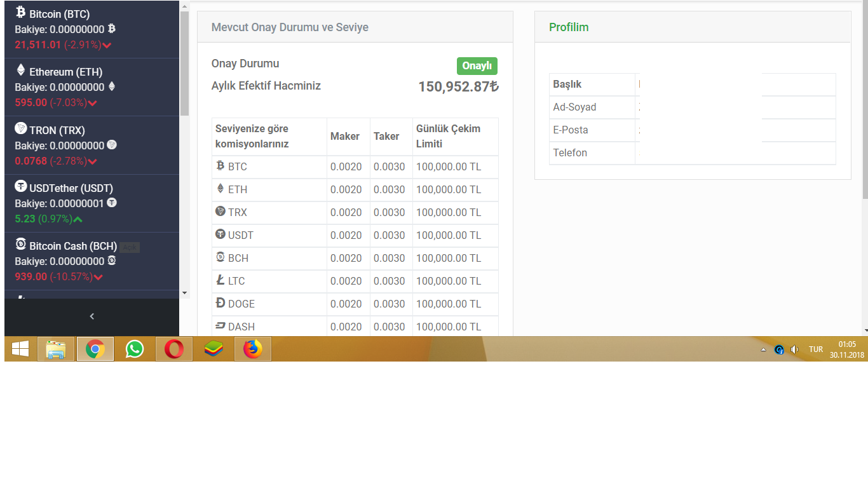Click USDT price 5.23
The height and width of the screenshot is (488, 868).
coord(25,219)
